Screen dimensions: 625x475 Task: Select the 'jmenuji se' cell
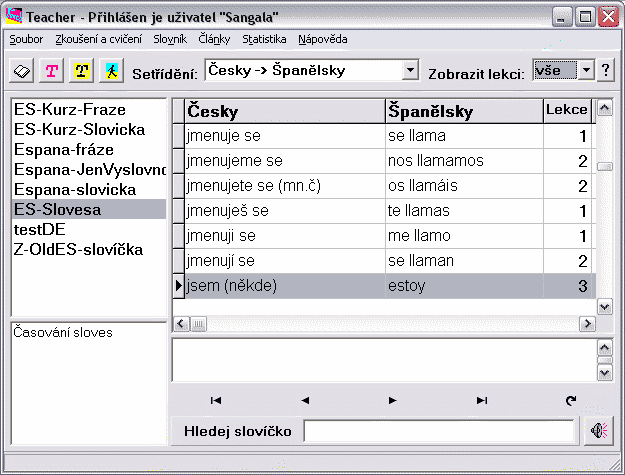point(285,236)
